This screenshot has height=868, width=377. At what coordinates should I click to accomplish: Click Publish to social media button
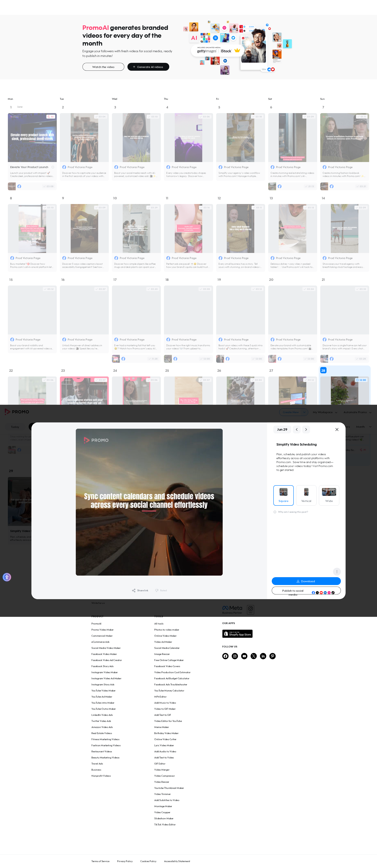(306, 591)
